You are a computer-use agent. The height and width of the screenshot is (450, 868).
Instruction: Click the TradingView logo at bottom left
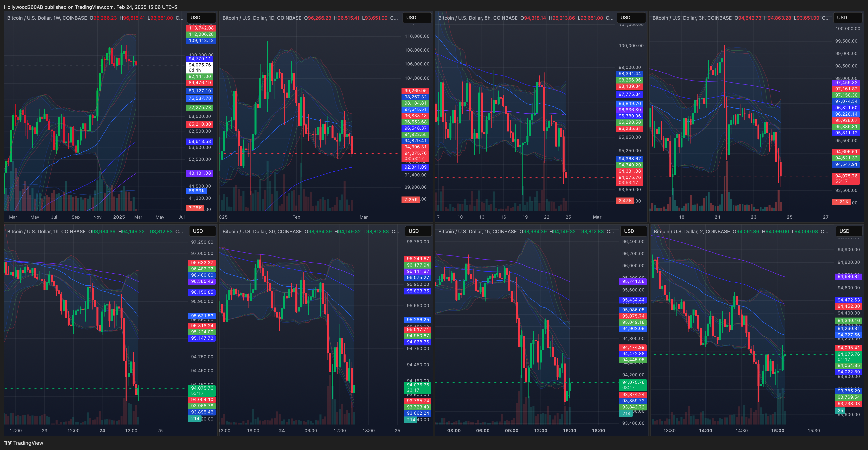24,443
